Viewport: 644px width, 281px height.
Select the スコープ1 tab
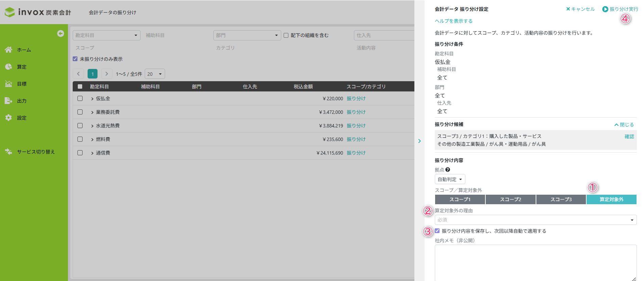[460, 199]
